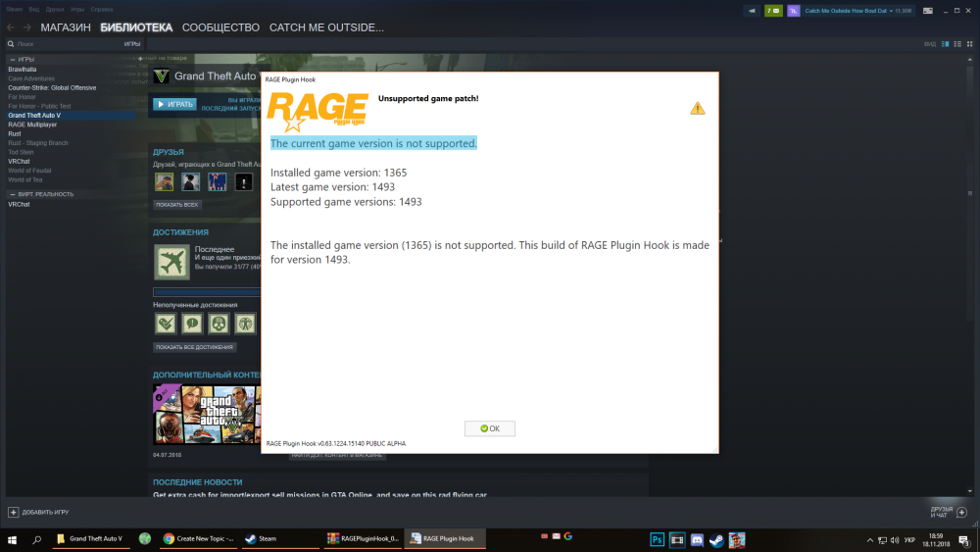Open the Windows Start menu
980x552 pixels.
(12, 539)
